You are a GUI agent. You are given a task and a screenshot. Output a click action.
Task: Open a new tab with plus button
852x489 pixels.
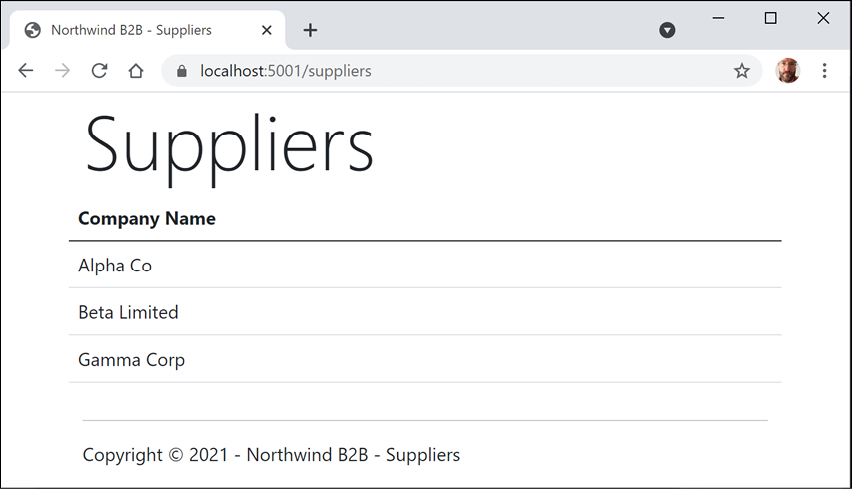310,30
